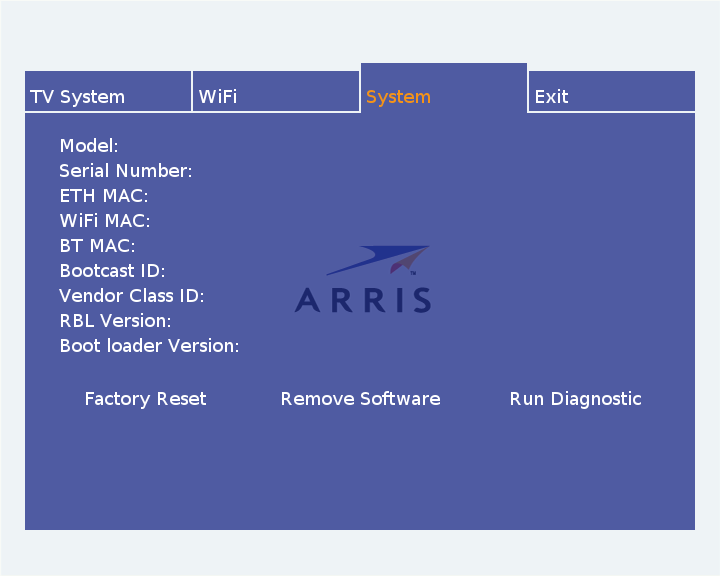Click the WiFi MAC label
This screenshot has width=720, height=576.
tap(104, 221)
